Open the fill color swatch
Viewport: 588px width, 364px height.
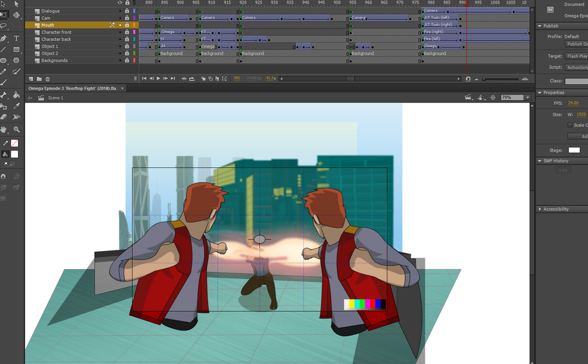point(14,154)
